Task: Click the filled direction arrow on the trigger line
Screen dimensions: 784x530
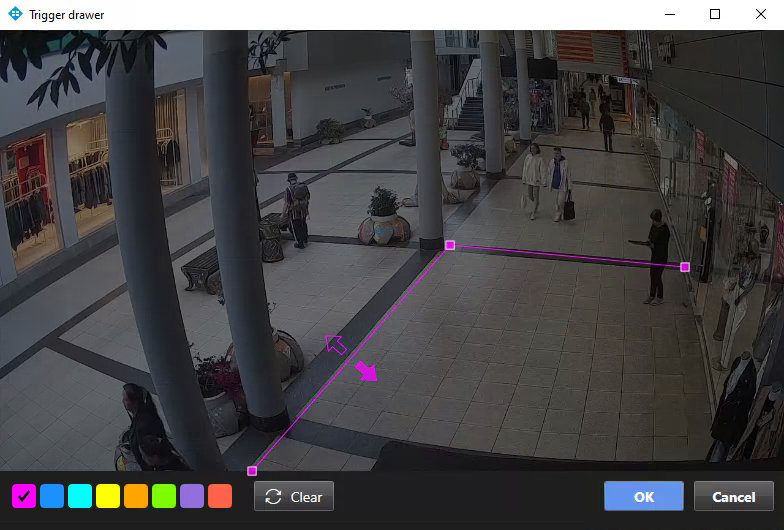Action: pos(366,372)
